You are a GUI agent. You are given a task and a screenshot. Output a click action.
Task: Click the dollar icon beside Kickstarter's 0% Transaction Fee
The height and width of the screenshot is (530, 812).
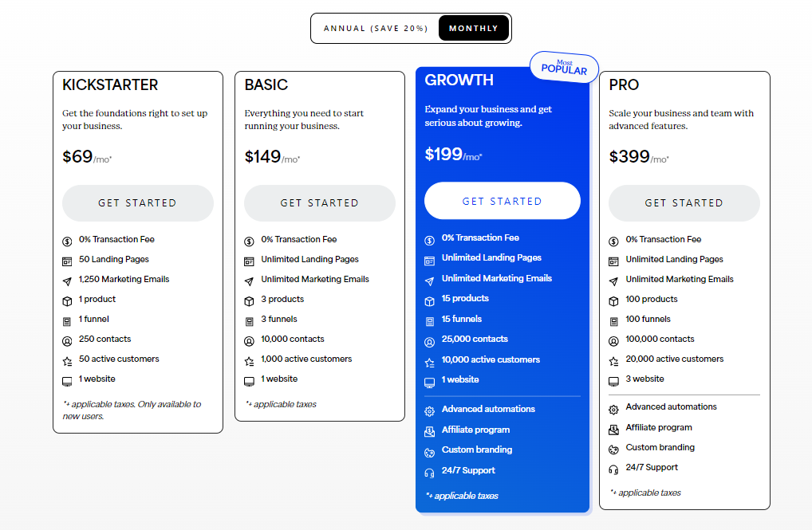click(x=67, y=241)
